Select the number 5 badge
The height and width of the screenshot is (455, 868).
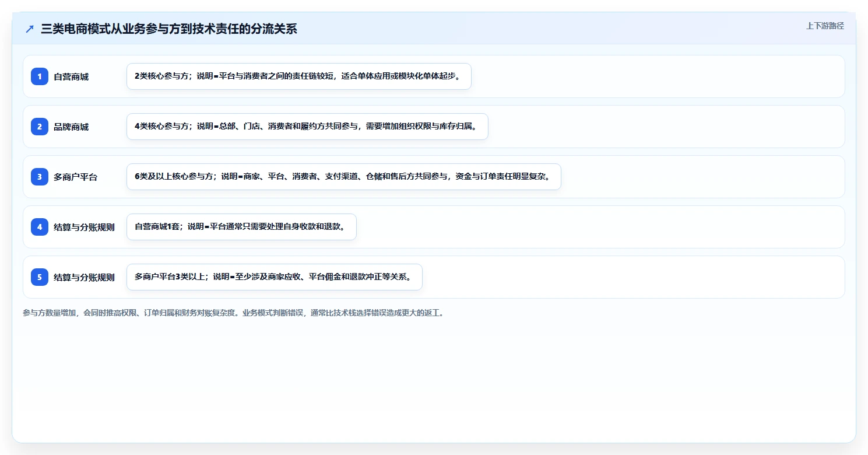pos(40,277)
